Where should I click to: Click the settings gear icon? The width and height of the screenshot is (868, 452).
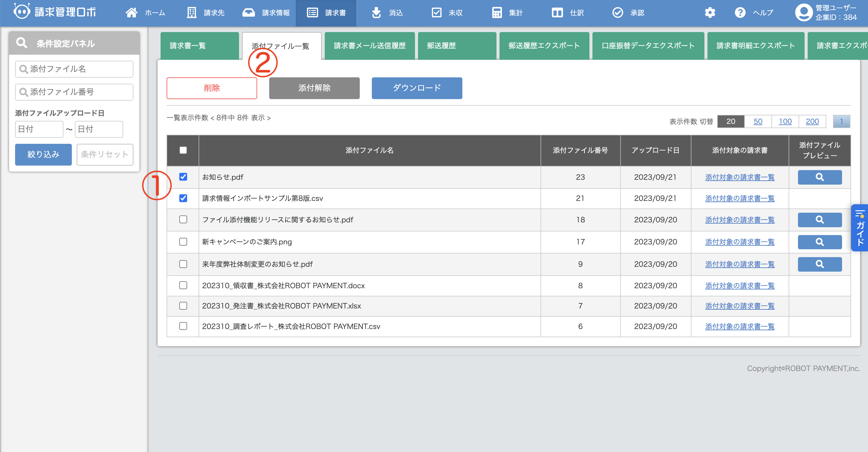(710, 13)
